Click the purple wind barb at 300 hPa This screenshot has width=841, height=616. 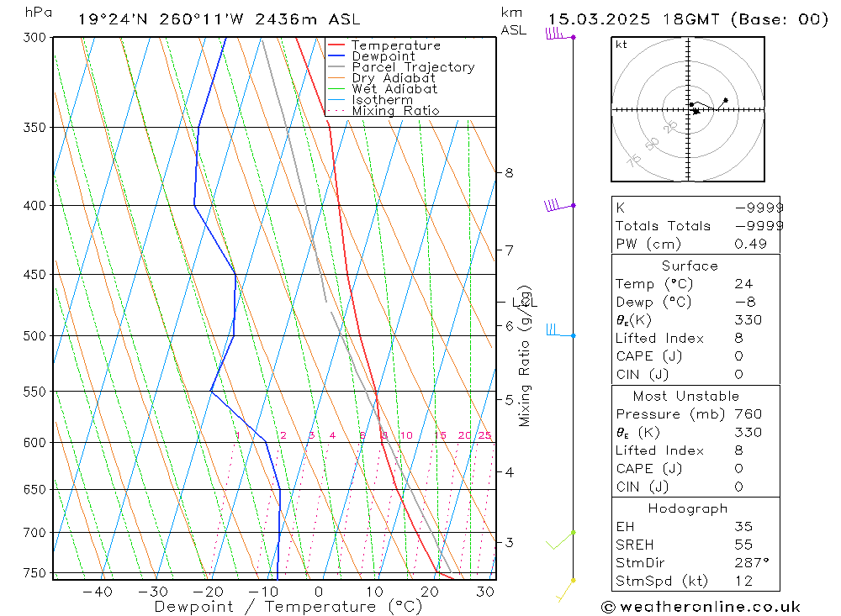[560, 34]
